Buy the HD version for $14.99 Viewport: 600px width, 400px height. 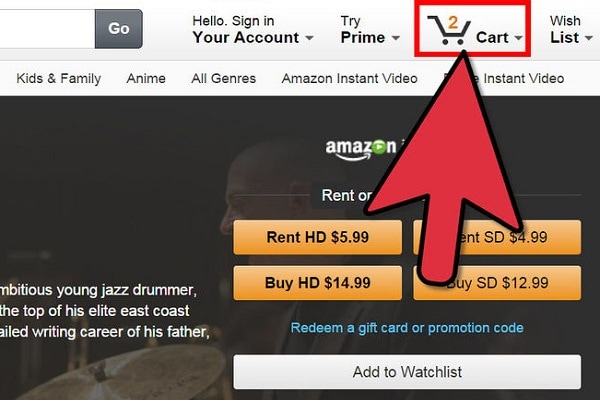click(318, 283)
